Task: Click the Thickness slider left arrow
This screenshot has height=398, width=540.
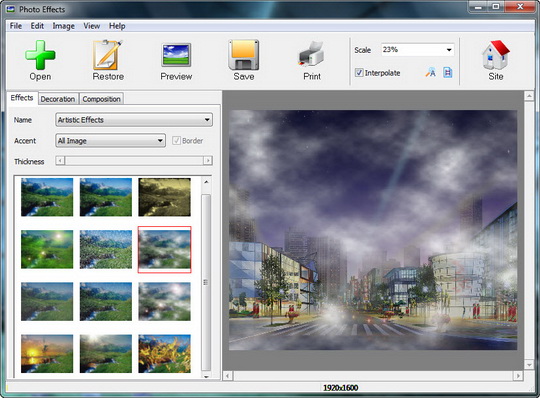Action: [60, 160]
